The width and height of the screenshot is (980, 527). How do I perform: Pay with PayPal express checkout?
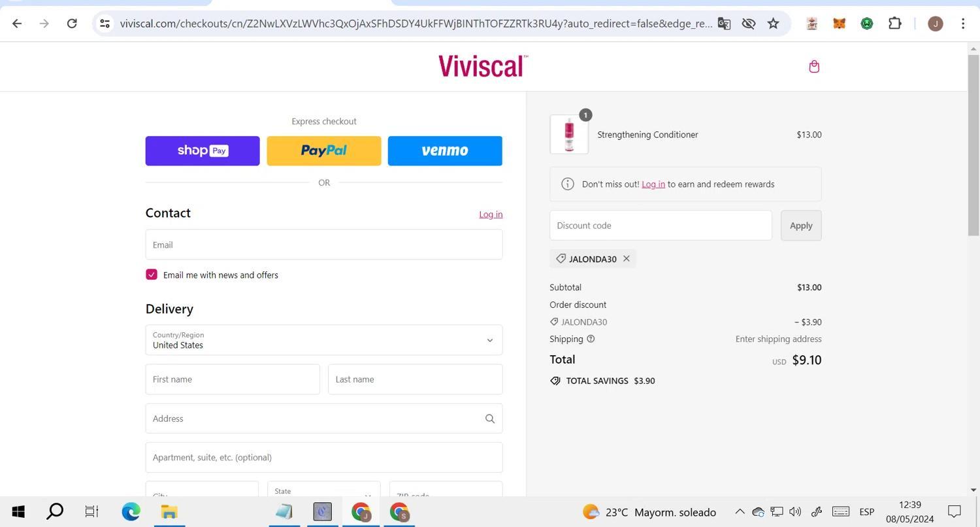coord(324,151)
